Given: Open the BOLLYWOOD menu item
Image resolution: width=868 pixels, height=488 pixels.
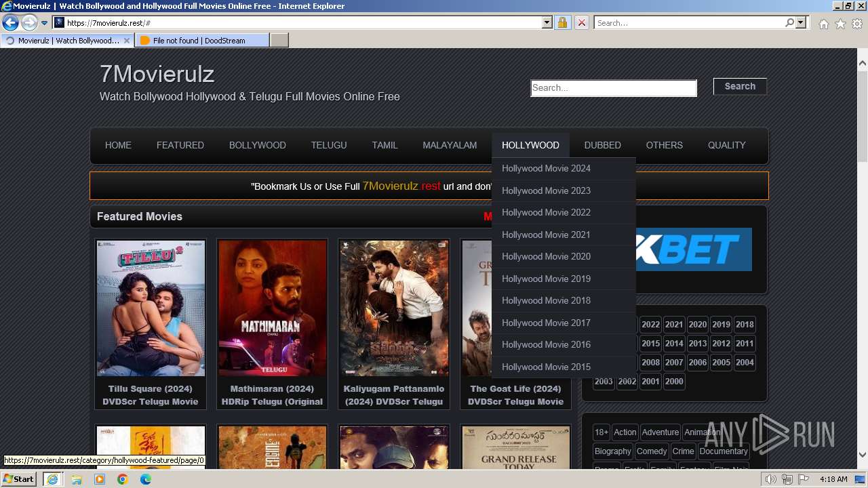Looking at the screenshot, I should (258, 145).
